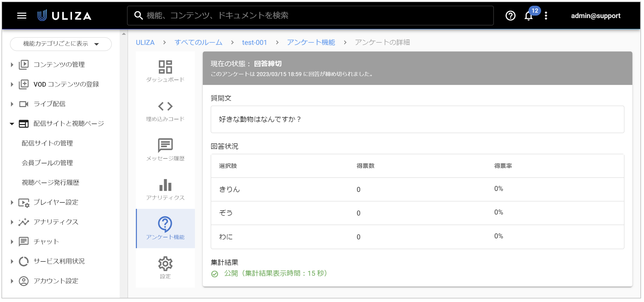Click the アカウント設定 person icon
The width and height of the screenshot is (644, 302).
[24, 281]
